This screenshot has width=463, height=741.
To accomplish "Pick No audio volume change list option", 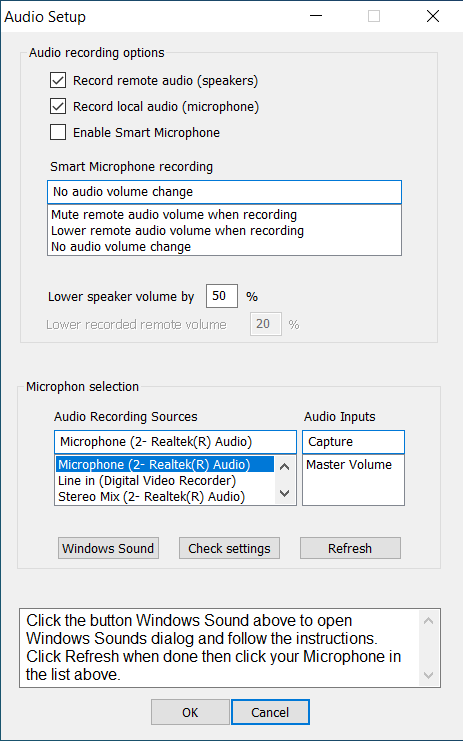I will 121,247.
